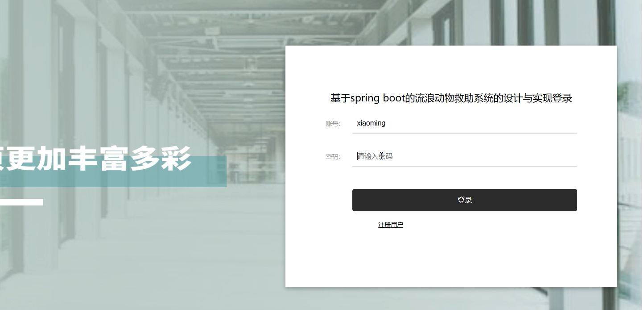
Task: Click the 账号: label text
Action: click(x=333, y=124)
